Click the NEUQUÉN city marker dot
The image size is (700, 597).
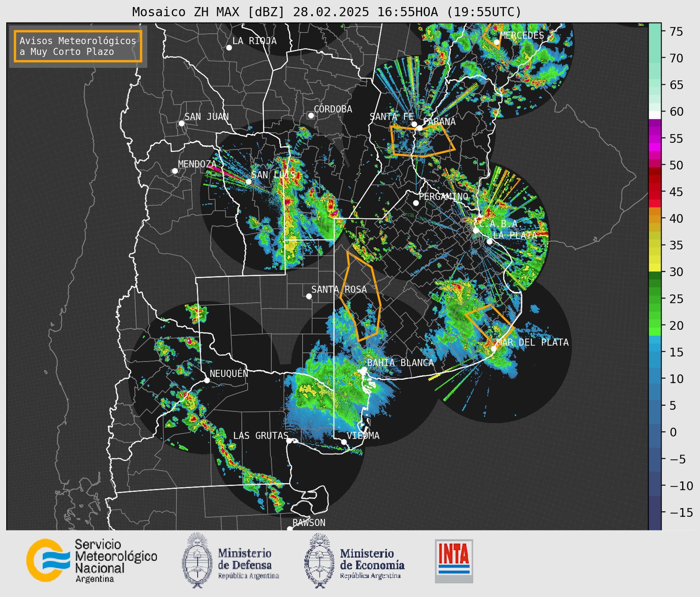pyautogui.click(x=207, y=380)
